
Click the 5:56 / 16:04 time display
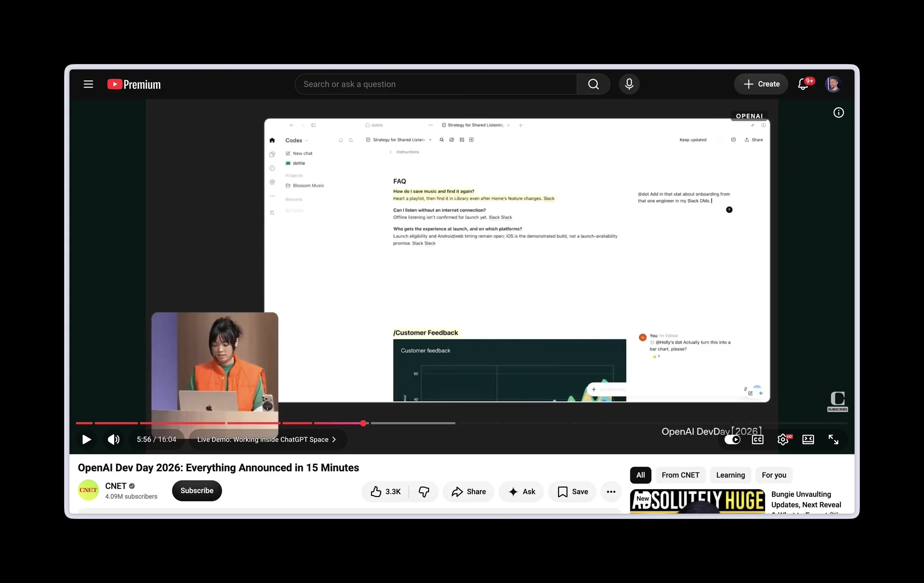pyautogui.click(x=157, y=439)
